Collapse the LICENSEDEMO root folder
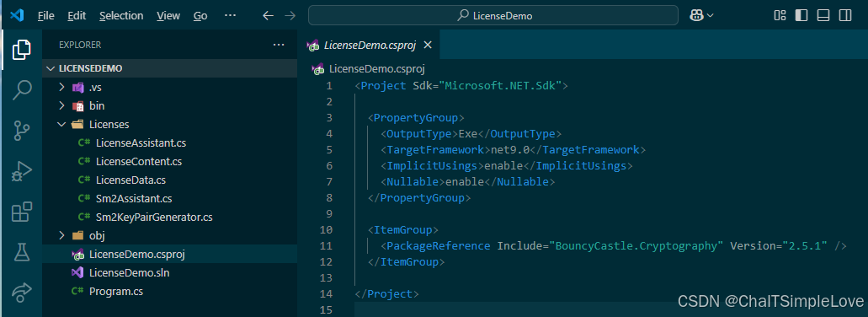Image resolution: width=868 pixels, height=317 pixels. 51,68
